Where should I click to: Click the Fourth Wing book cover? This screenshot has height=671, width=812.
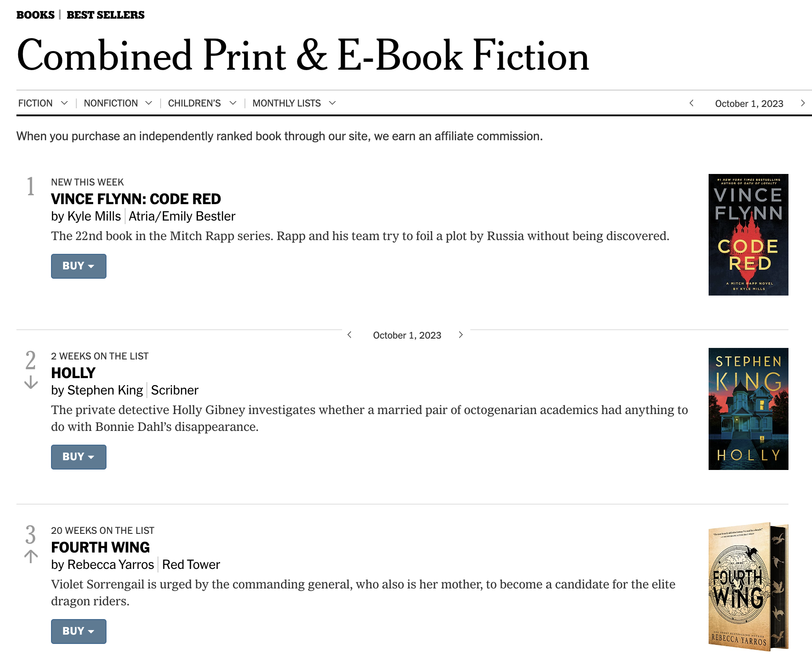(748, 587)
